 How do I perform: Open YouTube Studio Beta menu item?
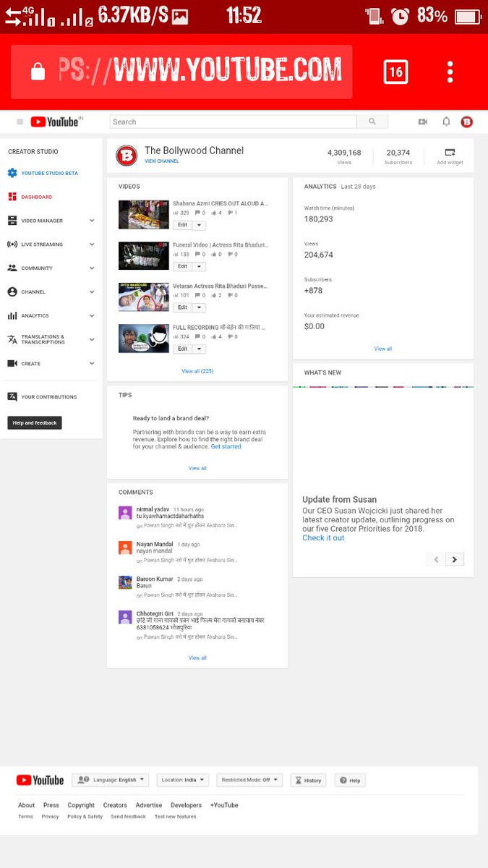(50, 173)
